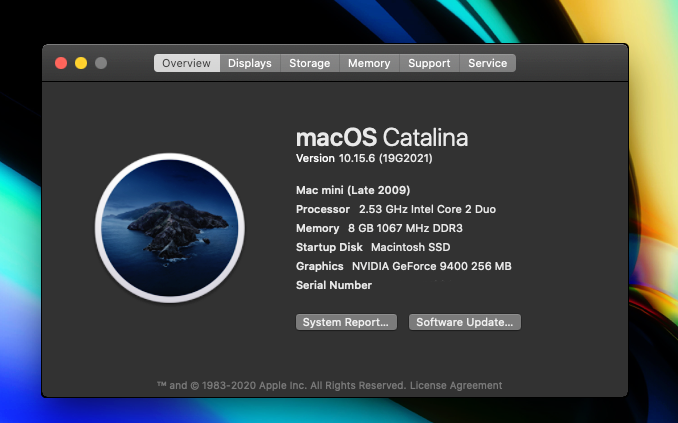
Task: Click the Macintosh SSD startup disk value
Action: tap(410, 247)
